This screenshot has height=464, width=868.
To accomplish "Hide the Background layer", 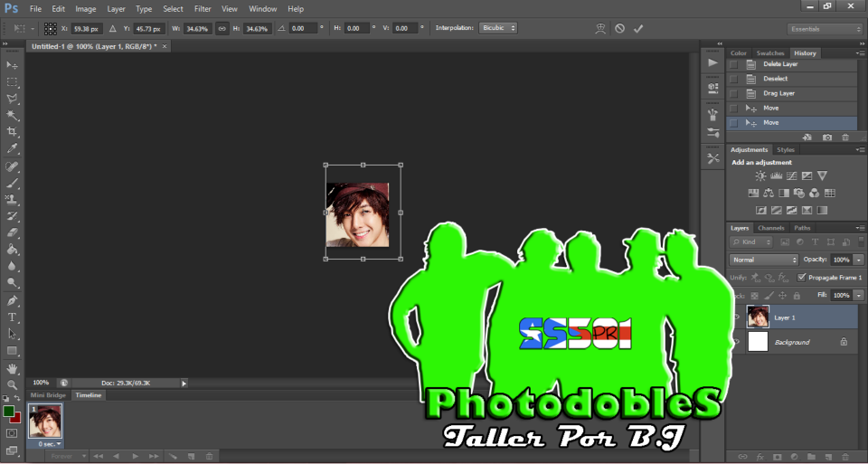I will tap(737, 342).
